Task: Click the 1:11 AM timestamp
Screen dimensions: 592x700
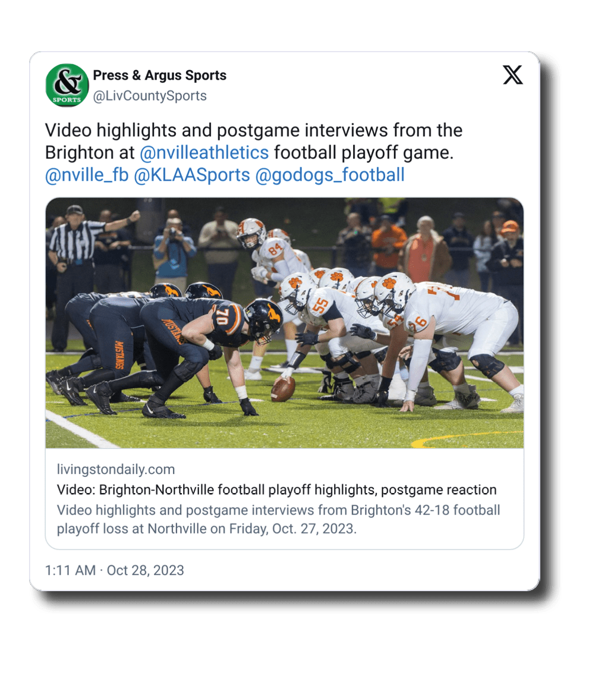Action: pyautogui.click(x=71, y=570)
